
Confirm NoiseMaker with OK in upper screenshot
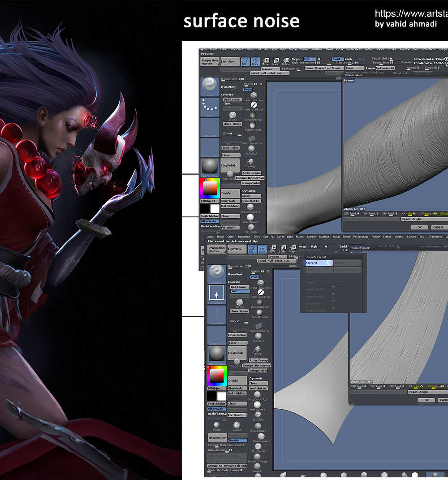[419, 227]
